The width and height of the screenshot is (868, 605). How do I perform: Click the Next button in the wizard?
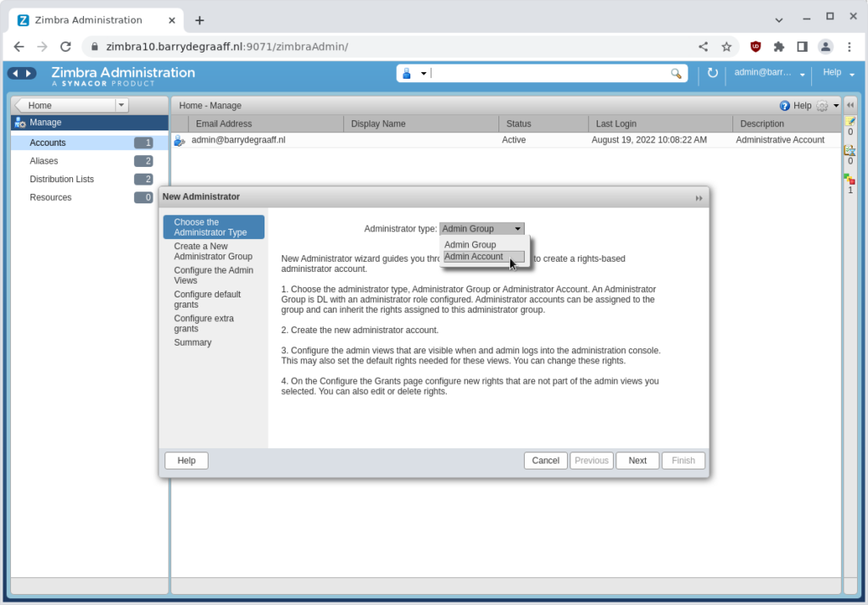coord(637,460)
